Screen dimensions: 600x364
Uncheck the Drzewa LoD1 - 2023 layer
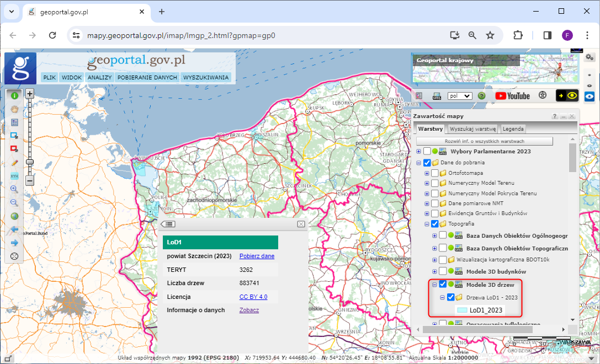[450, 297]
